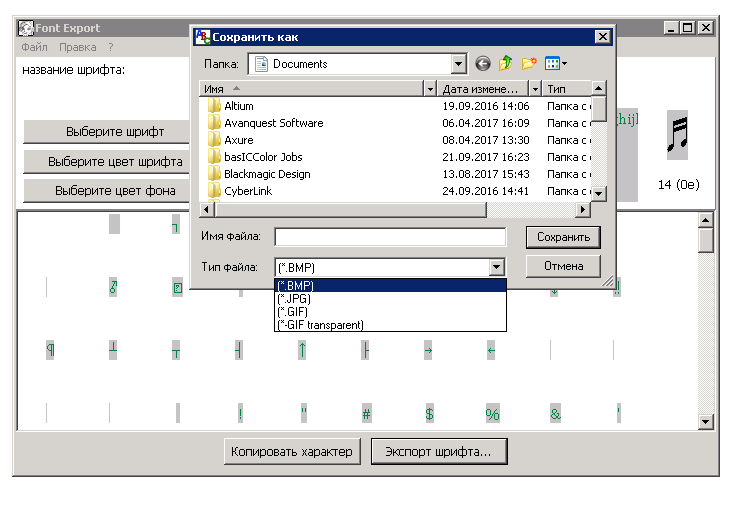
Task: Click the file list scroll down arrow
Action: point(599,193)
